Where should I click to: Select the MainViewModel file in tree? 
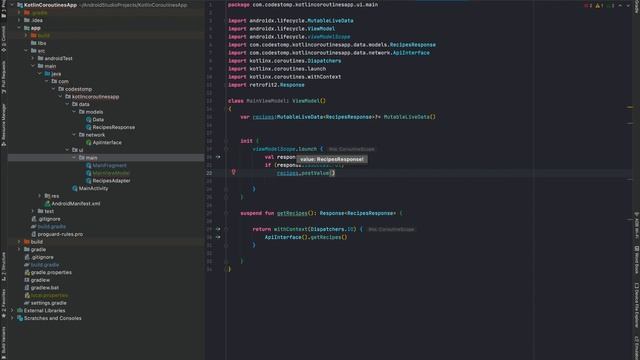[111, 173]
